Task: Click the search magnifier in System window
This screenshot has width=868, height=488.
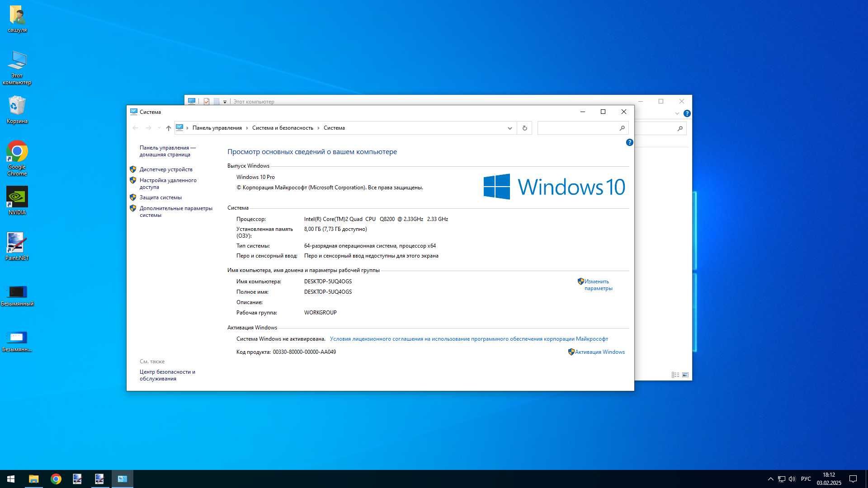Action: pos(622,128)
